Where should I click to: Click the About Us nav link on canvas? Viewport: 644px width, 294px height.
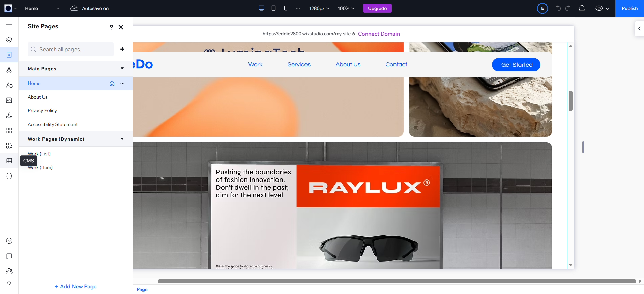pyautogui.click(x=348, y=64)
